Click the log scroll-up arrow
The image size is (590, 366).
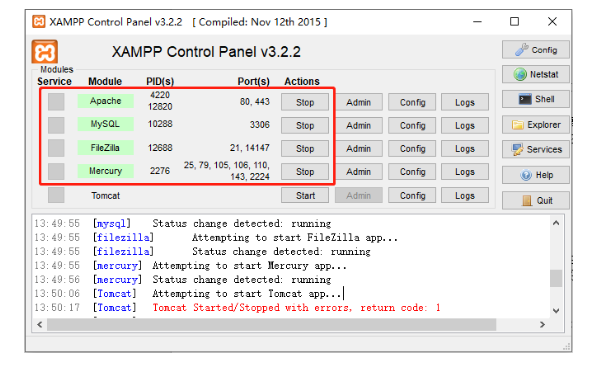[x=556, y=223]
